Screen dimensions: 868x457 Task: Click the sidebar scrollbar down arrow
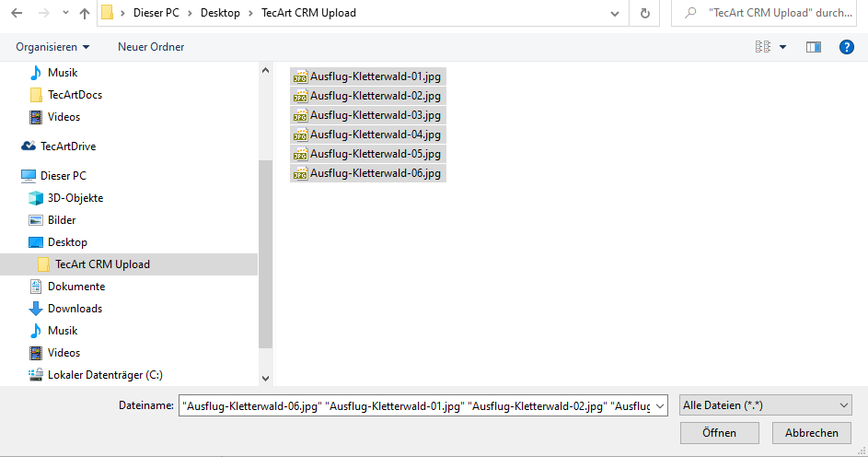[266, 378]
